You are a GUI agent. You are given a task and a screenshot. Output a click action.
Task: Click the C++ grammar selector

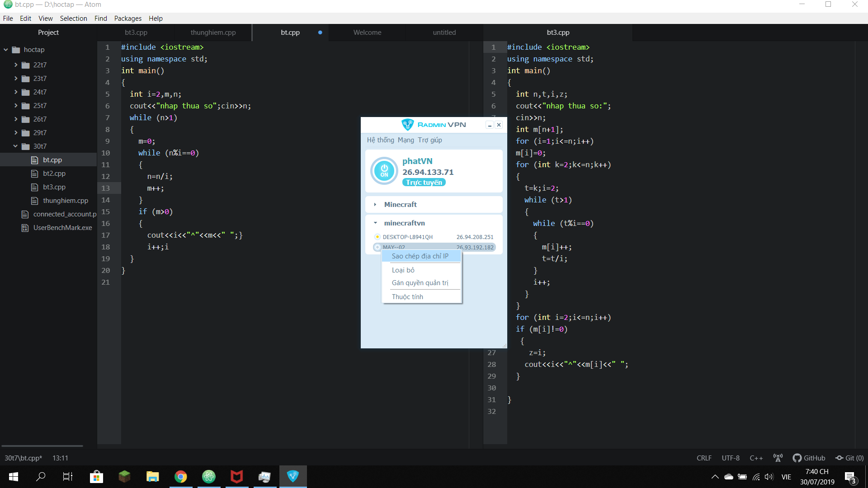point(756,458)
